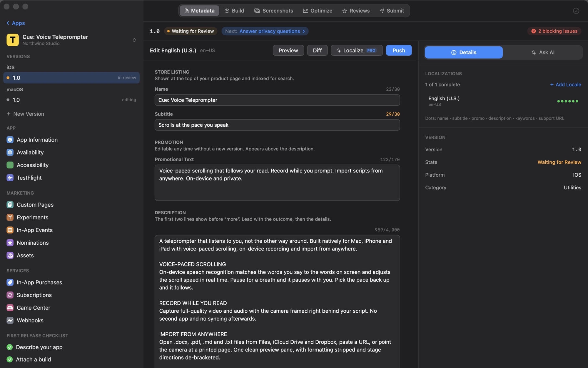View the 2 blocking issues badge
Image resolution: width=588 pixels, height=368 pixels.
click(554, 31)
